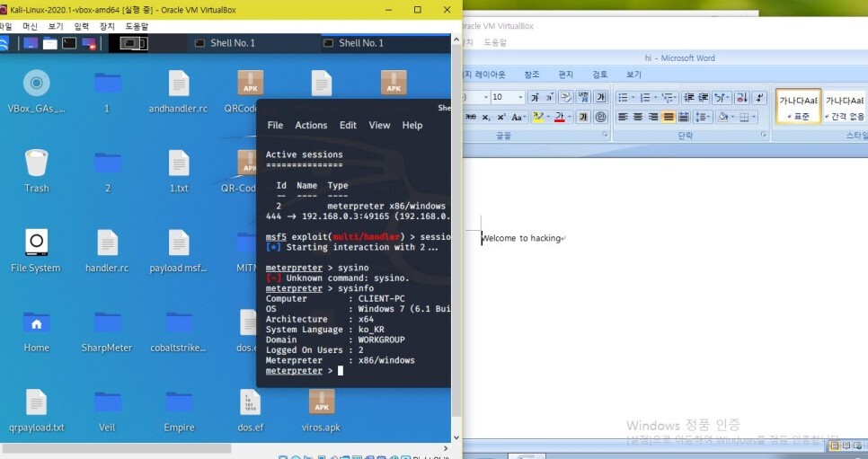
Task: Toggle justify alignment in Word
Action: tap(669, 117)
